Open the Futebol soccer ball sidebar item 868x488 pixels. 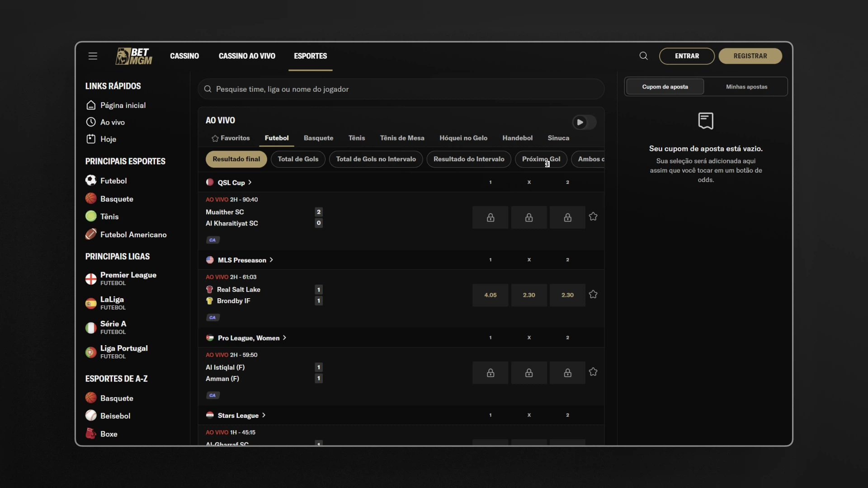(x=106, y=181)
